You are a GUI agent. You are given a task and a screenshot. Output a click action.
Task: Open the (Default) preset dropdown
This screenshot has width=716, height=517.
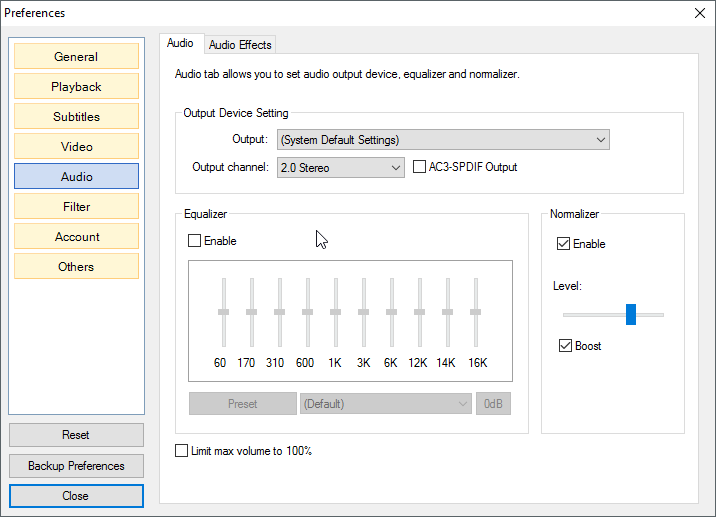(386, 404)
